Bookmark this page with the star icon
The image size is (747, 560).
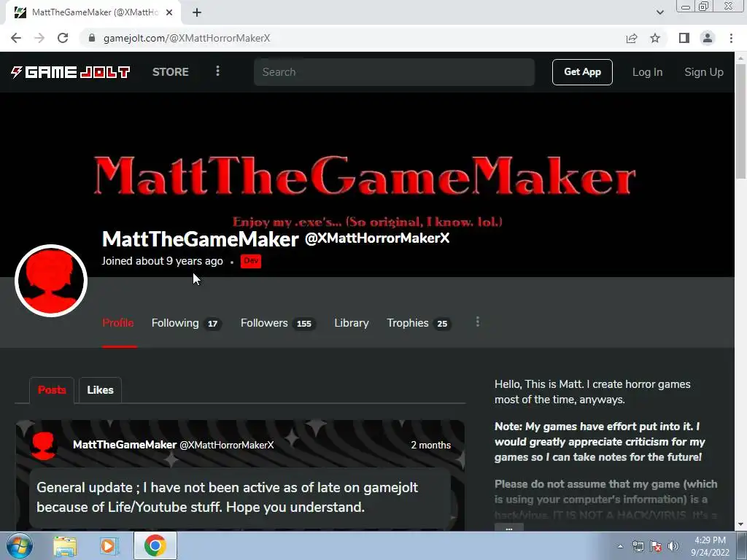pos(655,38)
